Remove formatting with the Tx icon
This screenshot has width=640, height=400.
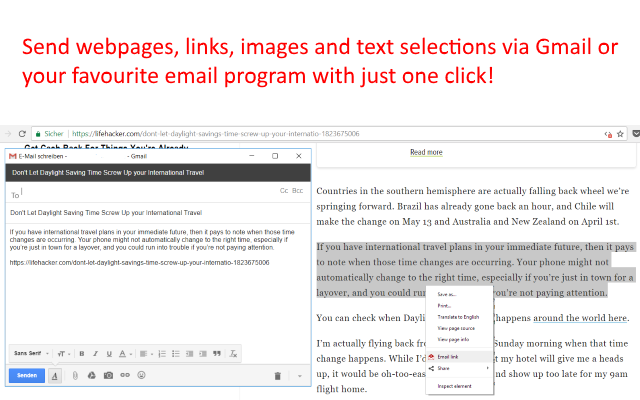pos(233,354)
